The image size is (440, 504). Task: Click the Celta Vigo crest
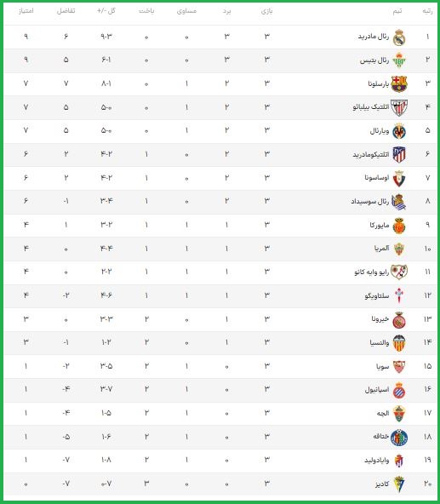(399, 296)
